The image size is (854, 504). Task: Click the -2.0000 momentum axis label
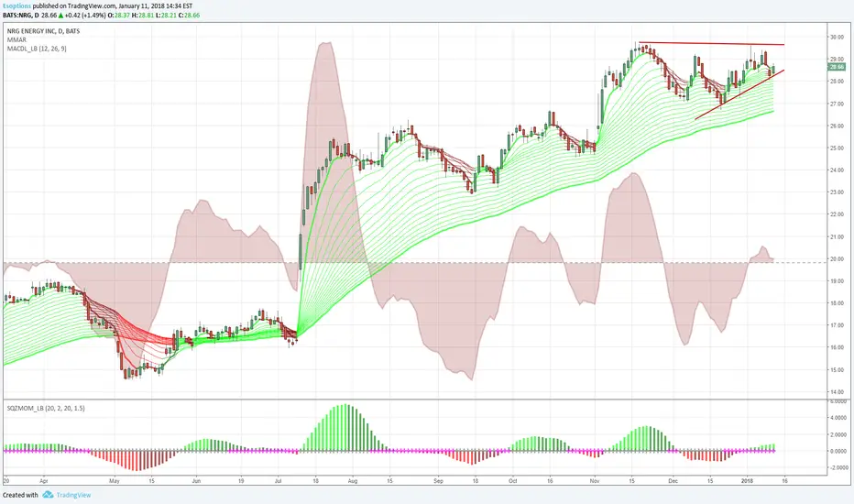(838, 468)
